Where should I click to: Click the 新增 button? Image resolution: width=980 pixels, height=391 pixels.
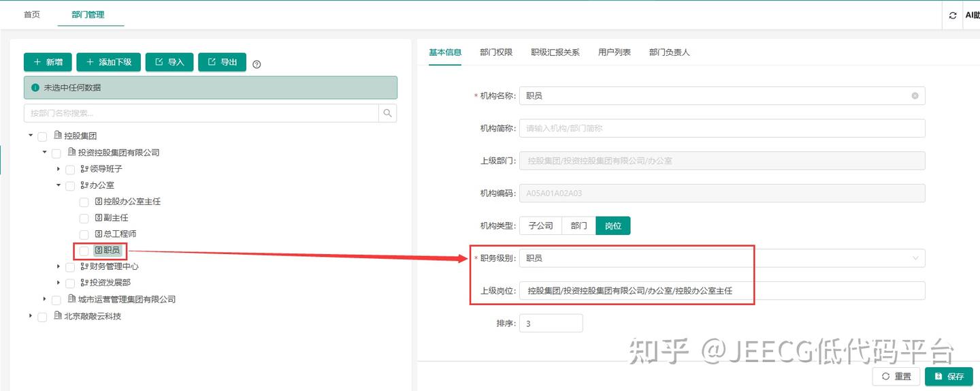click(48, 62)
